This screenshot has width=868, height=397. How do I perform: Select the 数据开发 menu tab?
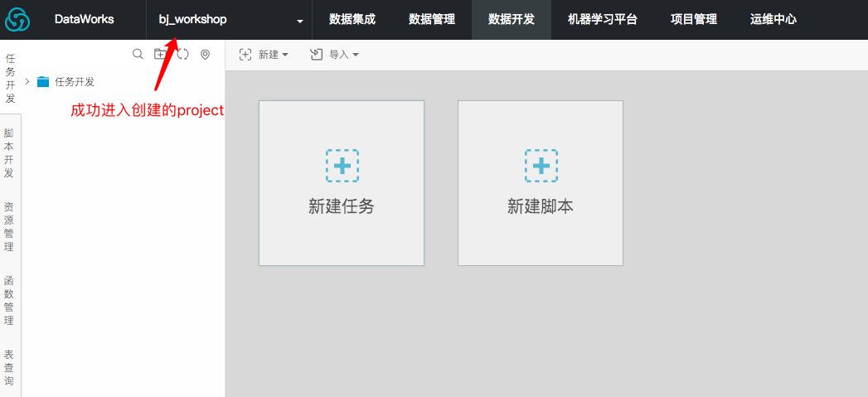pyautogui.click(x=512, y=20)
